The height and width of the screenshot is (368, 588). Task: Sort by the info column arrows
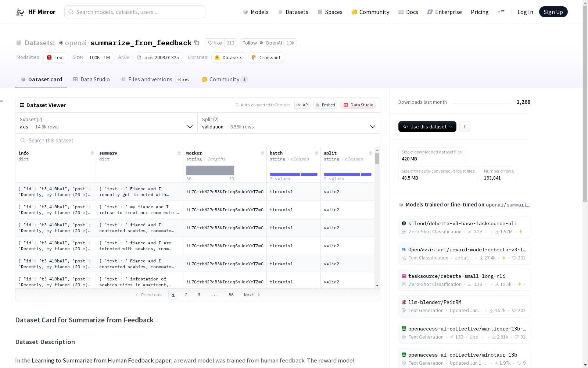(x=92, y=153)
